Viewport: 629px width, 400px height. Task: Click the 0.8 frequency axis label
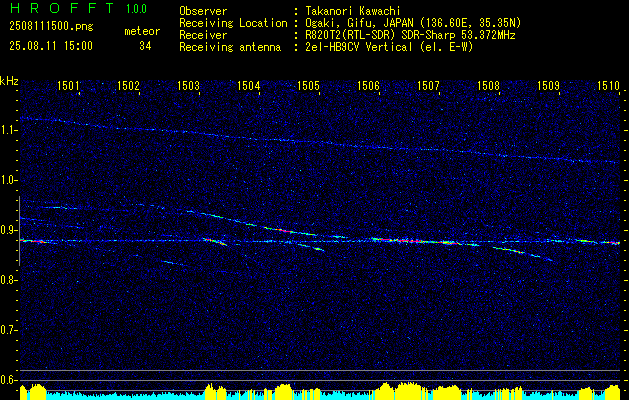(x=7, y=280)
